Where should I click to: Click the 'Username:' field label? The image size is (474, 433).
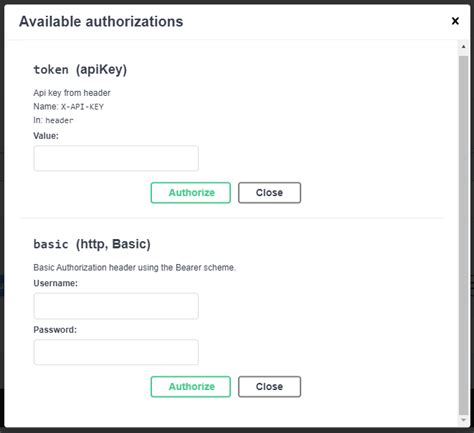coord(55,283)
